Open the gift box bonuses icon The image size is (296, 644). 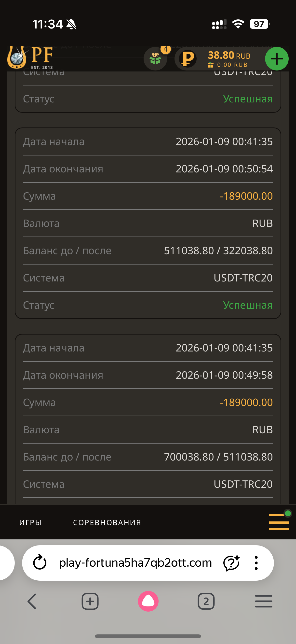tap(155, 59)
